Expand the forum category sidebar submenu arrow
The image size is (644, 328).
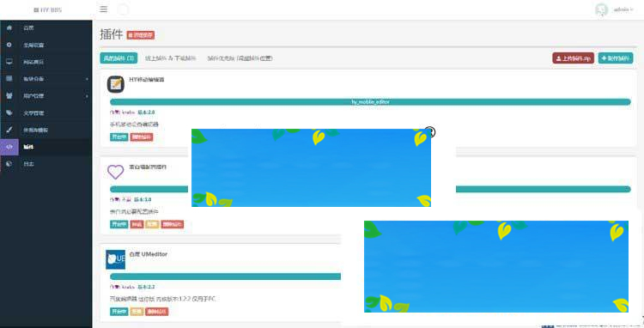87,79
